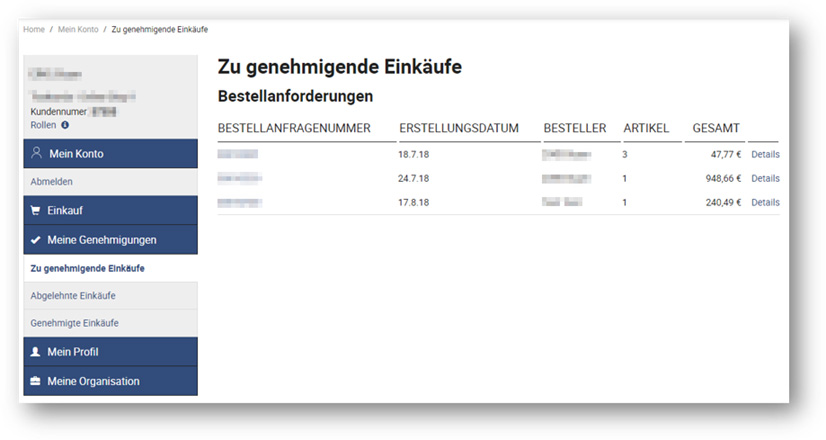
Task: Open Details for the 47,77 € request
Action: (765, 154)
